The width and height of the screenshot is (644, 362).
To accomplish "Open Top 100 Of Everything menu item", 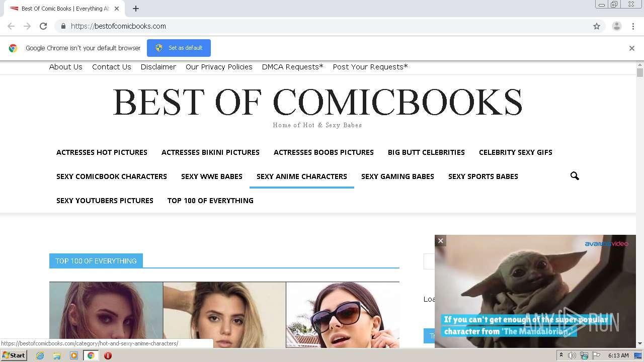I will (210, 201).
